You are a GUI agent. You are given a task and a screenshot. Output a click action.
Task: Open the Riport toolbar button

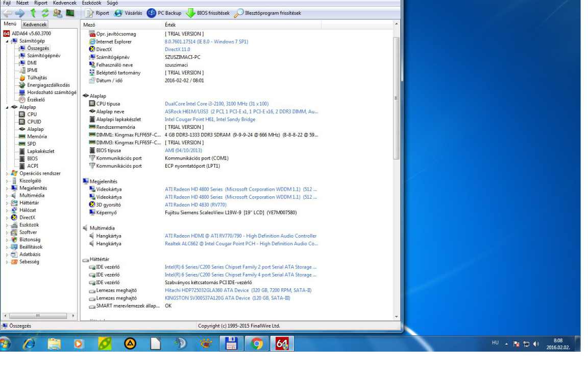click(97, 13)
